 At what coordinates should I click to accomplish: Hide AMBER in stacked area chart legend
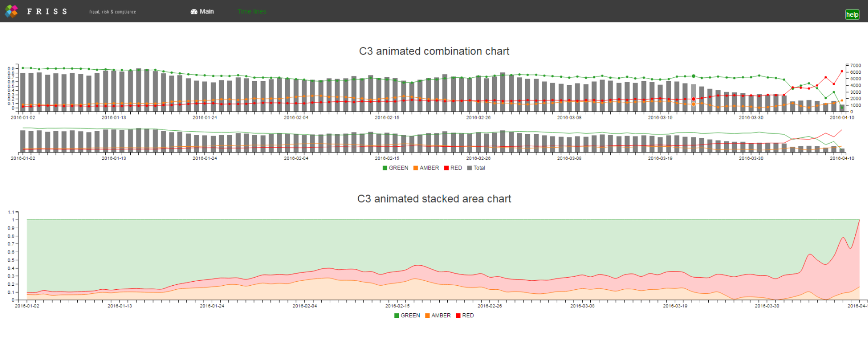click(438, 316)
